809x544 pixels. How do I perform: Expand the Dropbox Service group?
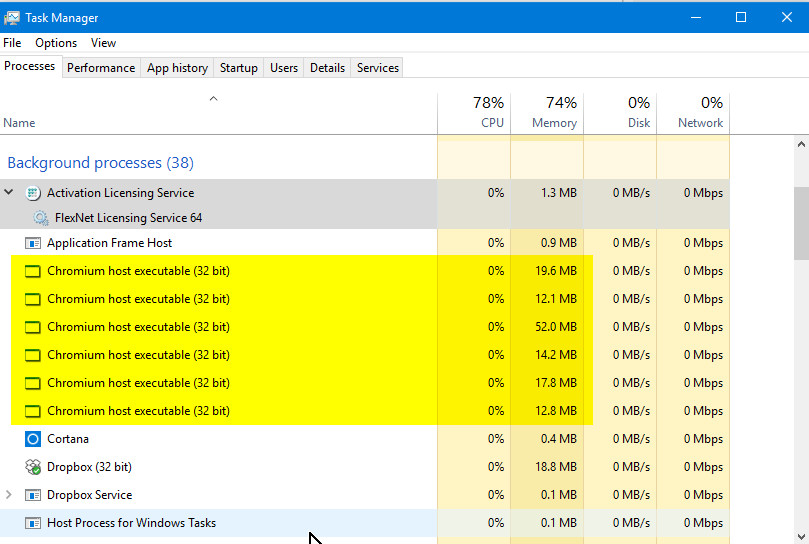tap(9, 494)
